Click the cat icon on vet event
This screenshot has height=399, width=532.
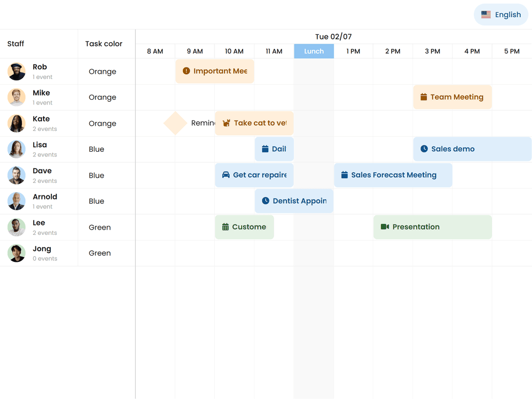(227, 123)
